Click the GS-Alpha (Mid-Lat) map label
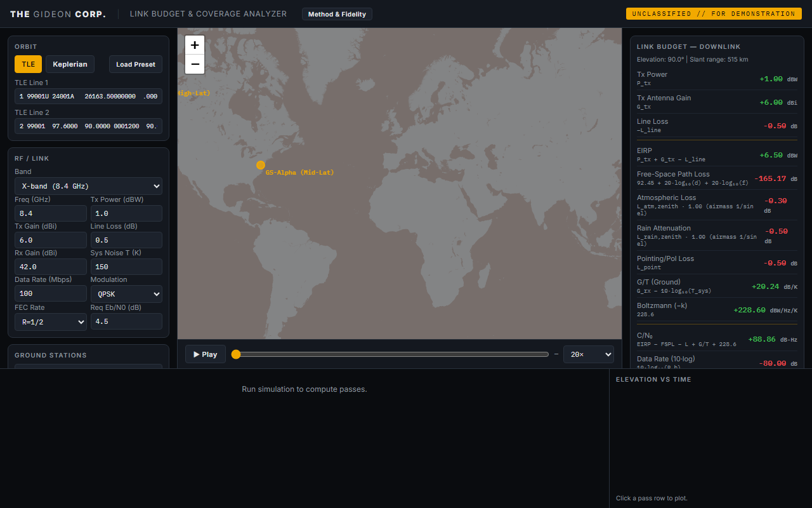812x508 pixels. (299, 172)
